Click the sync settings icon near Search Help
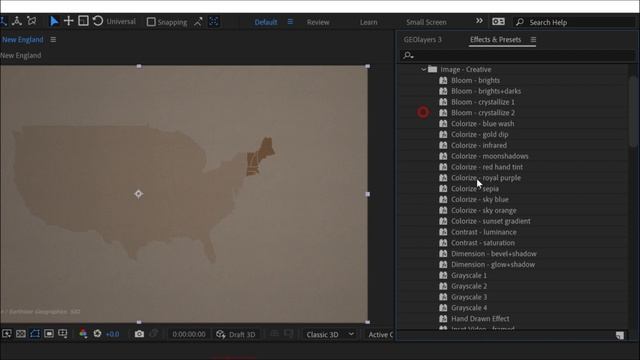 [498, 22]
